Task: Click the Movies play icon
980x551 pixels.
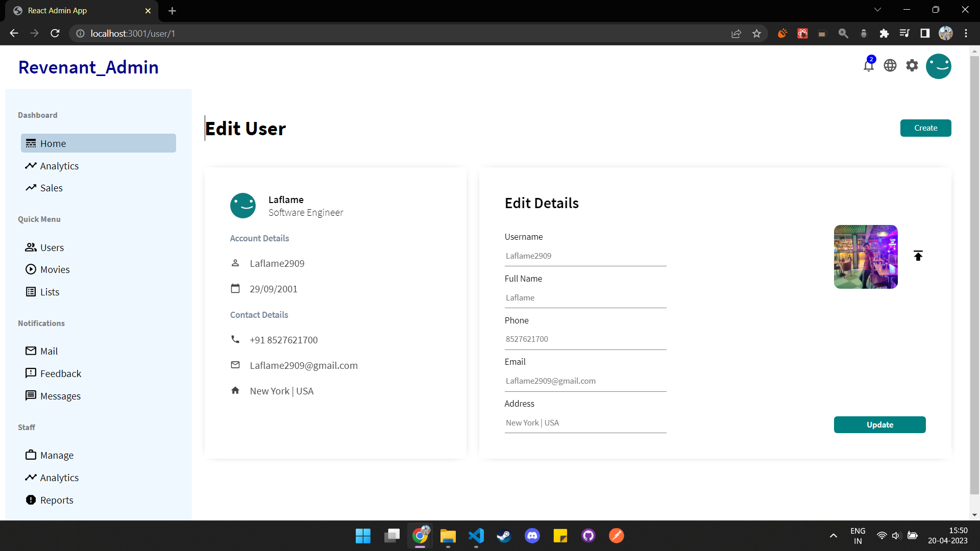Action: [31, 269]
